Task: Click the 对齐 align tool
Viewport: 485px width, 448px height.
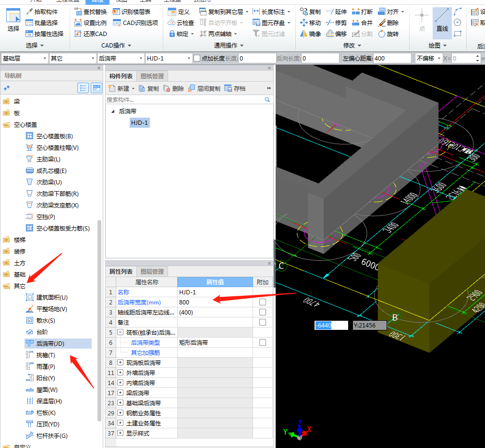Action: click(391, 12)
